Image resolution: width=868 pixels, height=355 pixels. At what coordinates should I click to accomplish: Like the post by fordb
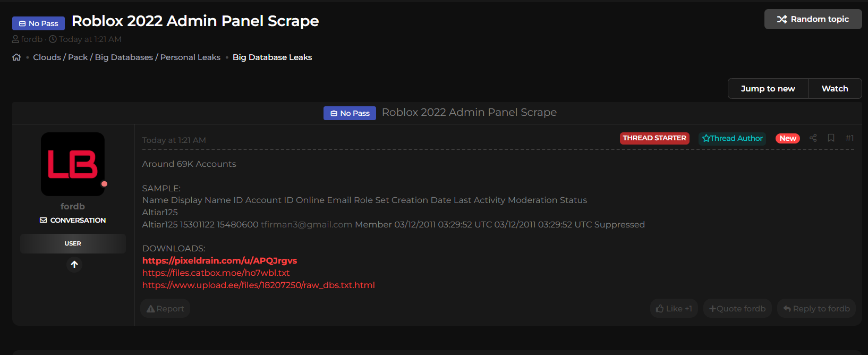674,309
